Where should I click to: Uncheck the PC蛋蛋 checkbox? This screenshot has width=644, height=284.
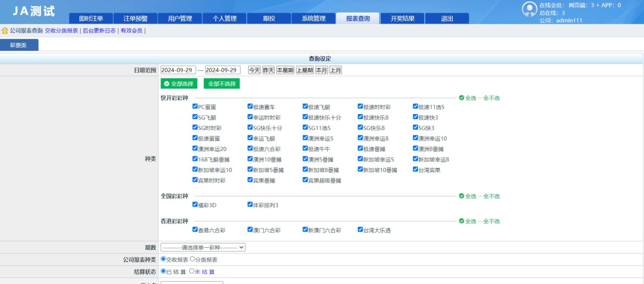(x=195, y=107)
